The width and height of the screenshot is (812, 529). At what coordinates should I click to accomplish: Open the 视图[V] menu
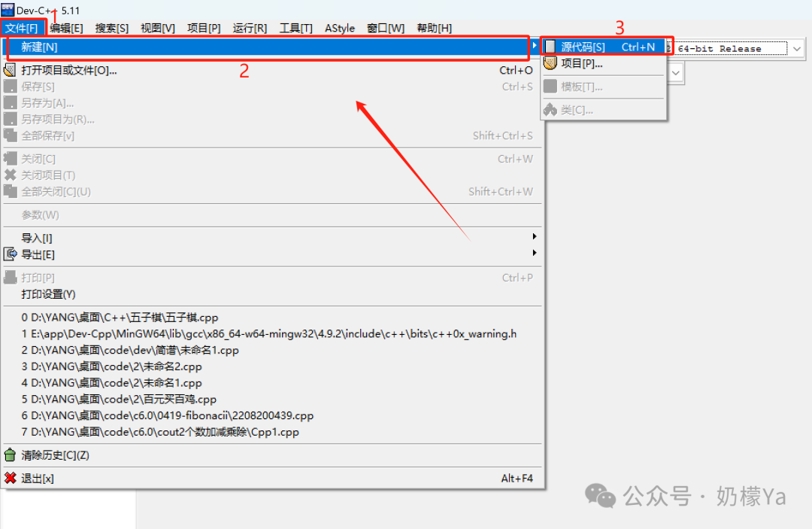coord(158,28)
